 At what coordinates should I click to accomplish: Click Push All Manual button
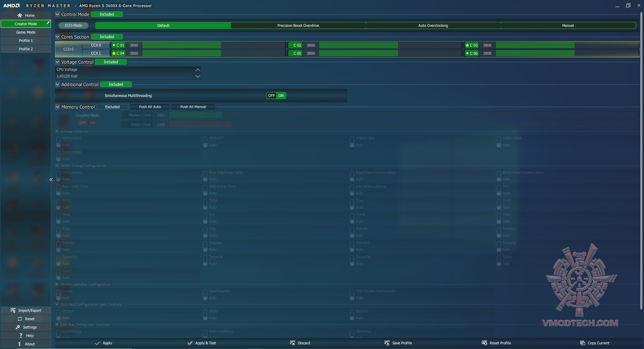(x=193, y=107)
